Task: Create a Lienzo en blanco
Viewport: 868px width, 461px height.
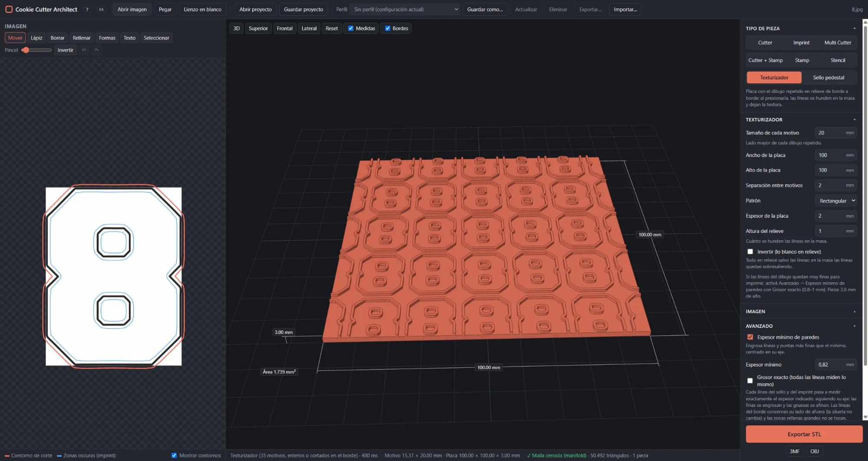Action: pyautogui.click(x=202, y=10)
